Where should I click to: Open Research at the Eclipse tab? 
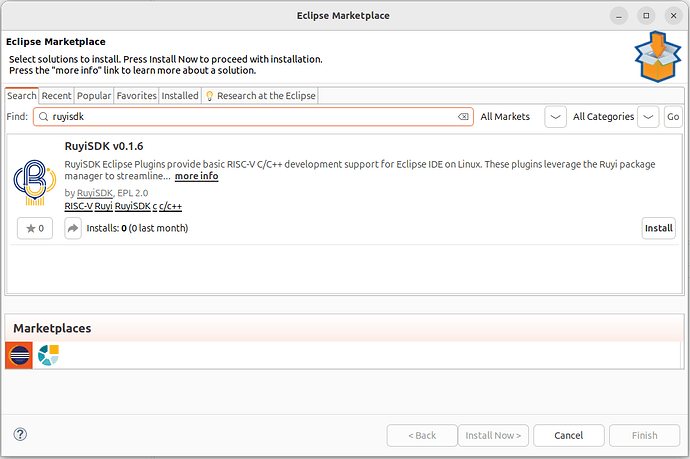pyautogui.click(x=260, y=95)
